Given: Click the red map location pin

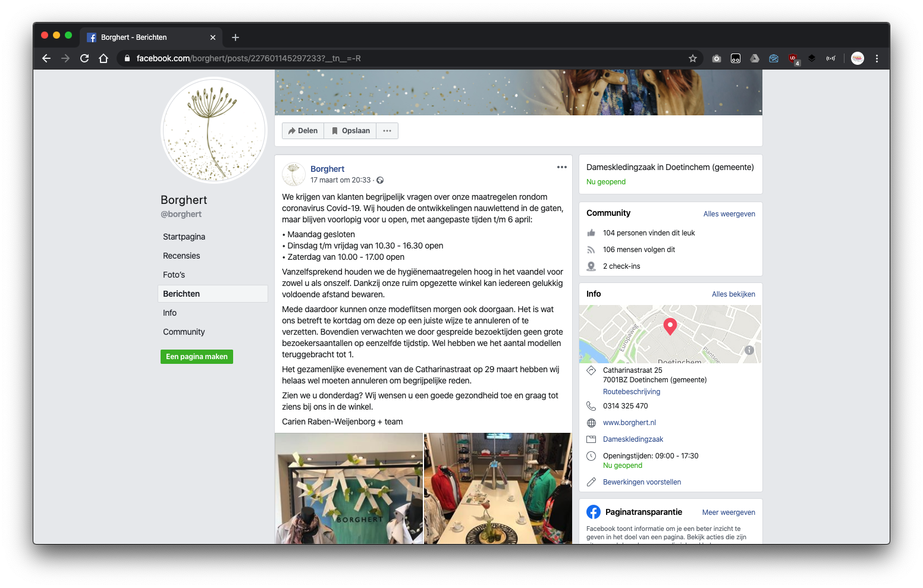Looking at the screenshot, I should tap(670, 326).
